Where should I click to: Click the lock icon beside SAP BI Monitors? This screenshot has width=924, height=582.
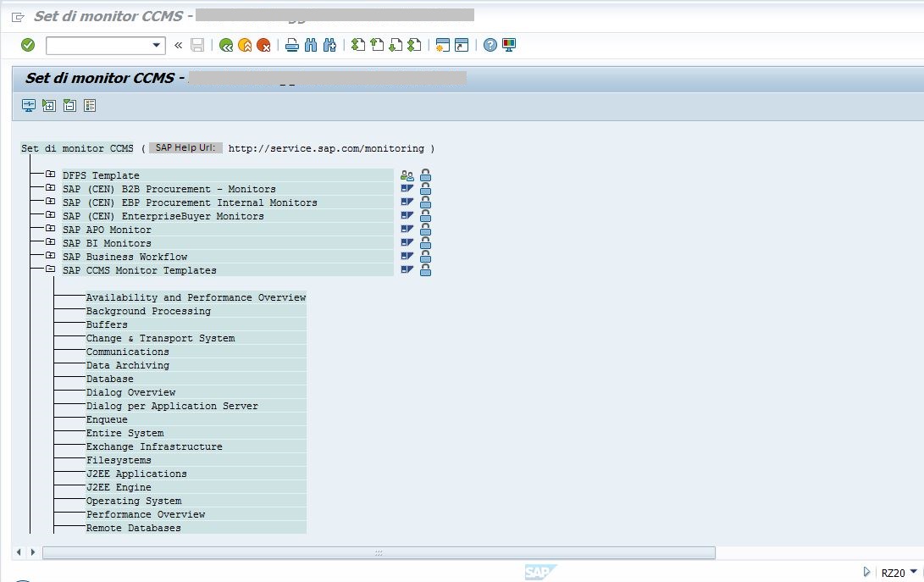pos(425,243)
